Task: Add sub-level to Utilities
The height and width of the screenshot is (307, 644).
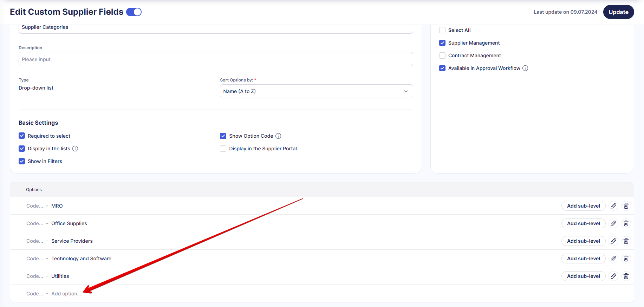Action: [583, 276]
